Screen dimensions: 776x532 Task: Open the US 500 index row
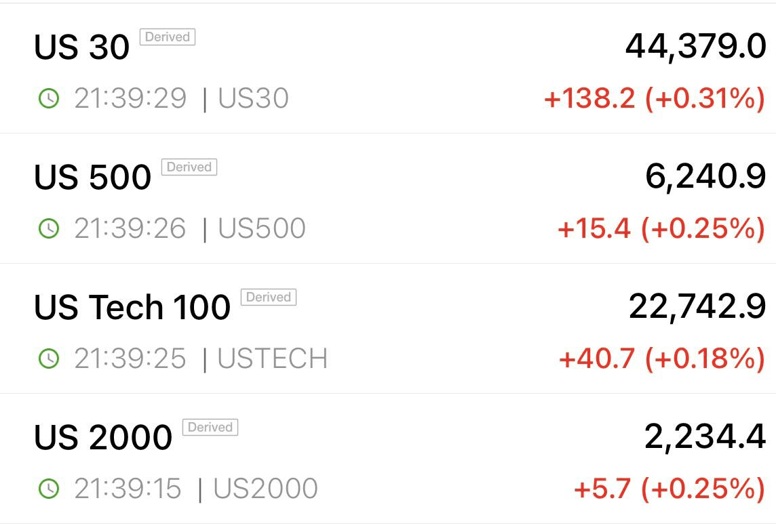coord(388,199)
